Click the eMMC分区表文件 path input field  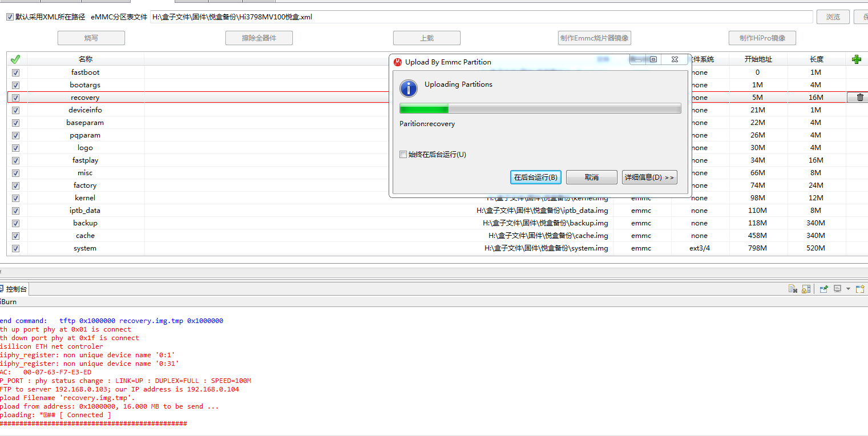pos(481,17)
